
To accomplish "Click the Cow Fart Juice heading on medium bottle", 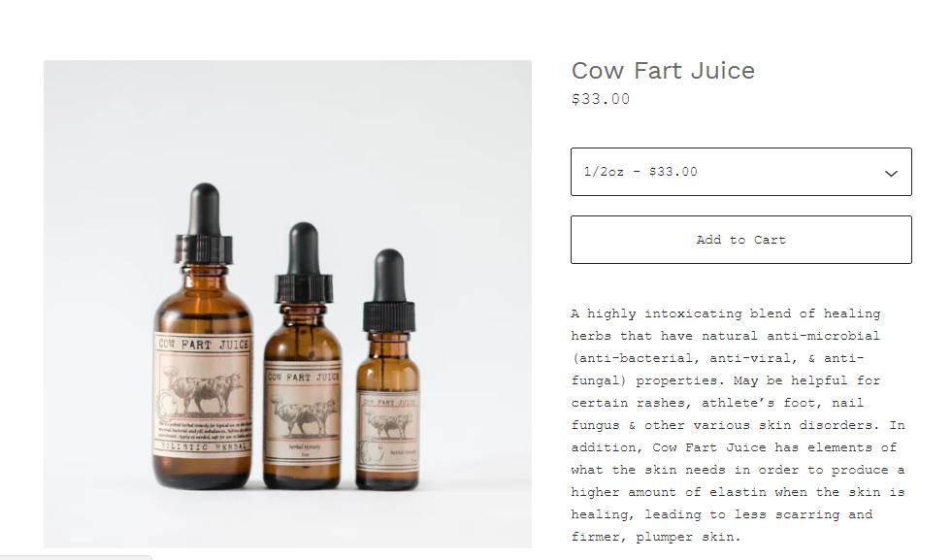I will coord(303,377).
